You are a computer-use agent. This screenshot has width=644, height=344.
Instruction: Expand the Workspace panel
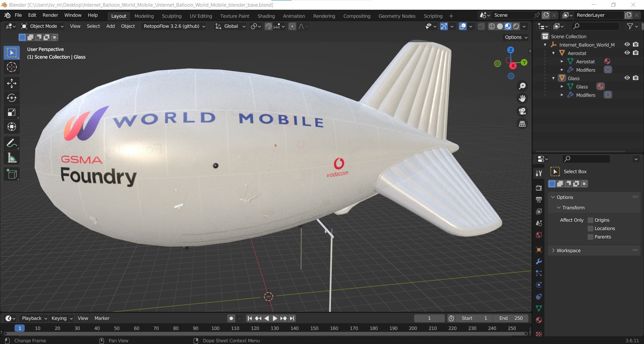pyautogui.click(x=553, y=251)
